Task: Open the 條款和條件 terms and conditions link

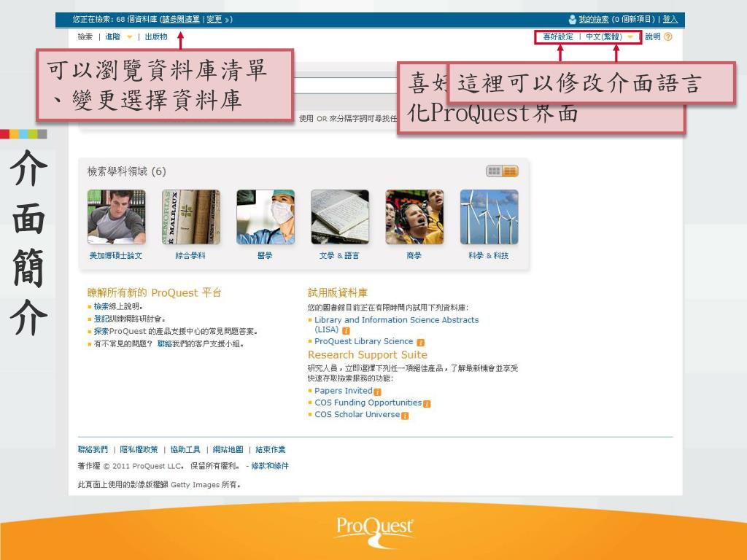Action: [x=270, y=466]
